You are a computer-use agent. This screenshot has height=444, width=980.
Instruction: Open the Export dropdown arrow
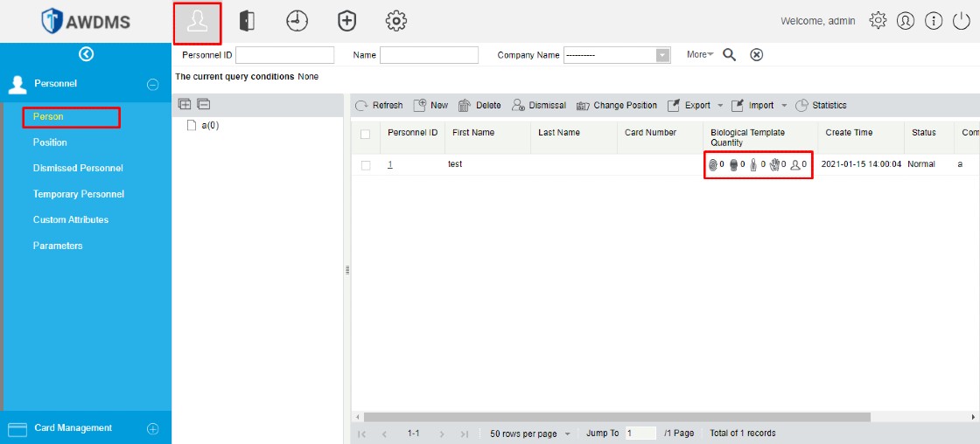pos(720,106)
